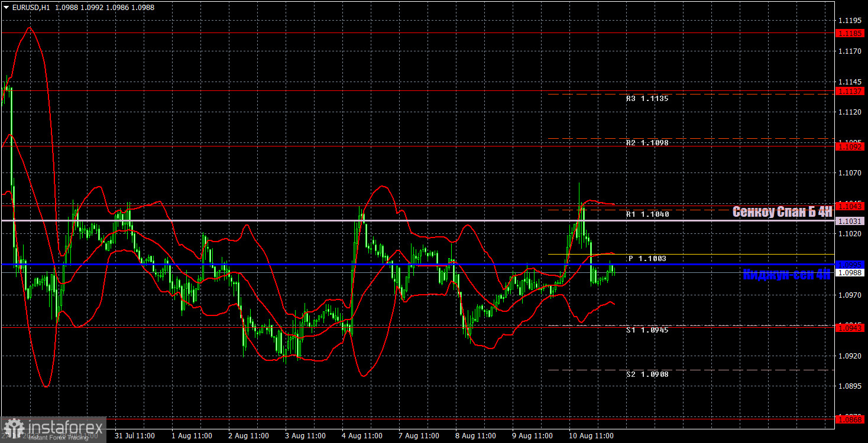Click the Киджун-сен 4Н line label
The image size is (868, 443).
click(786, 275)
